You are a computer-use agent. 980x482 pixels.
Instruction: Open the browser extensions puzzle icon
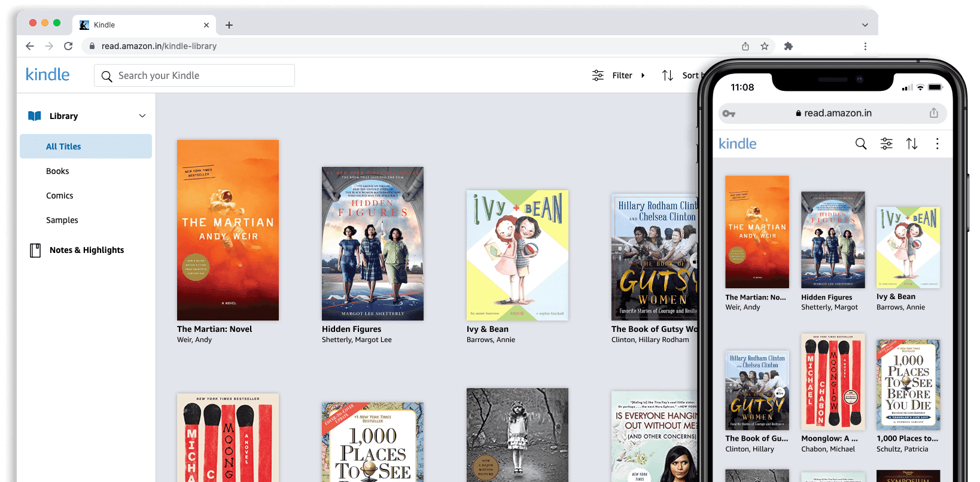click(x=789, y=46)
